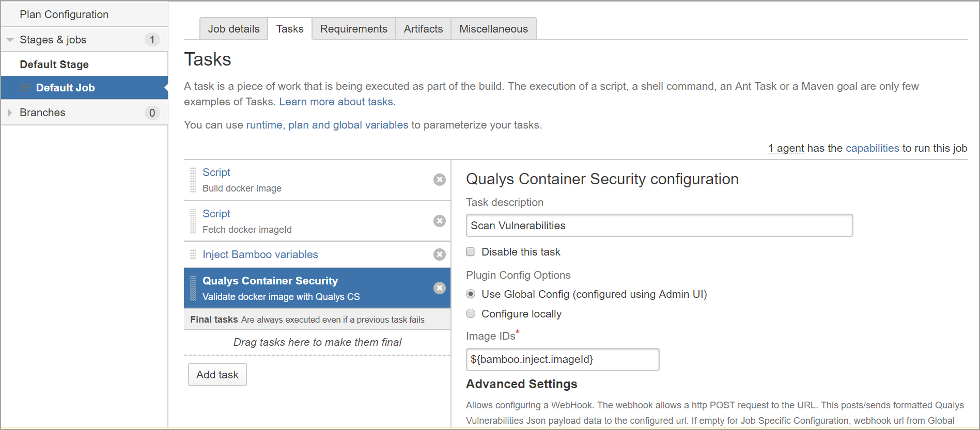Select the Qualys Container Security task
The width and height of the screenshot is (980, 430).
pyautogui.click(x=317, y=288)
